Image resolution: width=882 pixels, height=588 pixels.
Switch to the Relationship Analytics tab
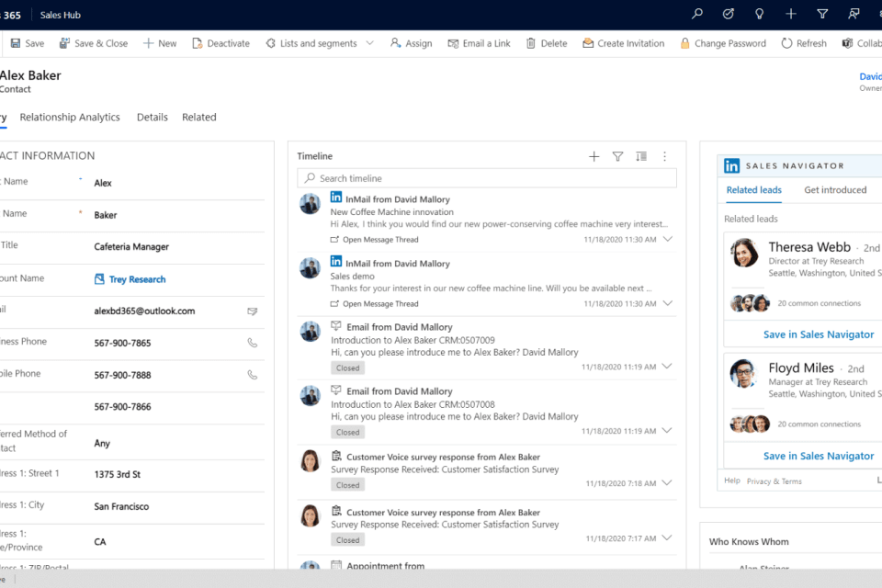click(70, 118)
